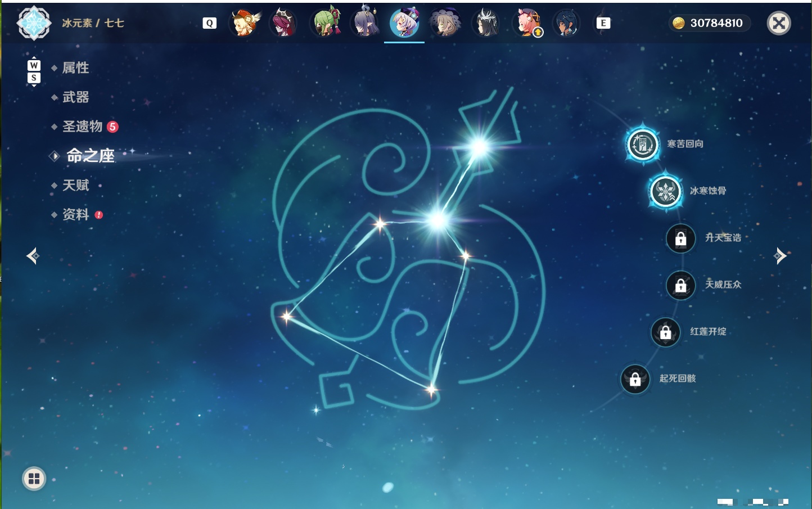Click the 冰寒蚀骨 constellation label
Screen dimensions: 812x509
click(708, 191)
